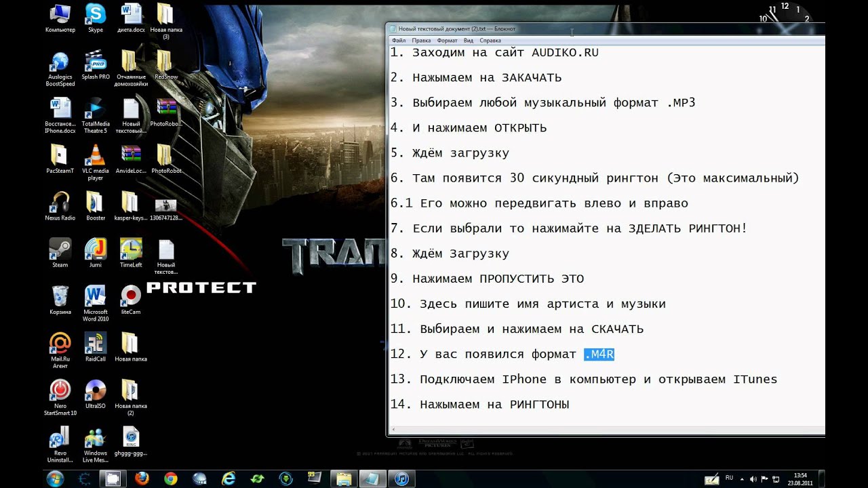Launch Firefox from the taskbar
This screenshot has width=868, height=488.
click(x=142, y=479)
